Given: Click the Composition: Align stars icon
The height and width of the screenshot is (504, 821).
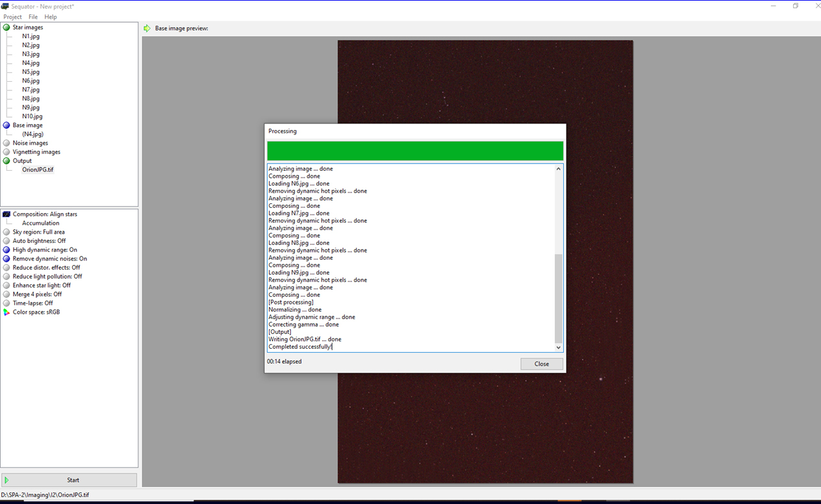Looking at the screenshot, I should click(x=6, y=214).
